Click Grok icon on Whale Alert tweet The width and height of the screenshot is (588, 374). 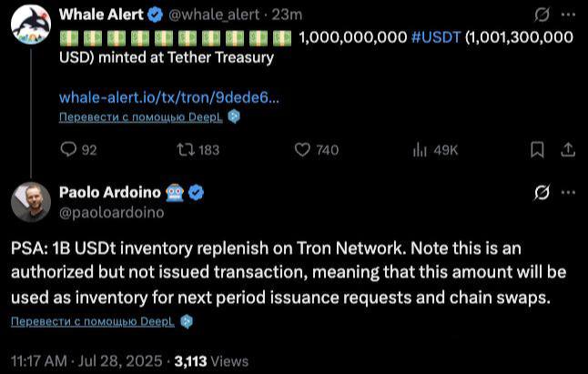tap(542, 15)
